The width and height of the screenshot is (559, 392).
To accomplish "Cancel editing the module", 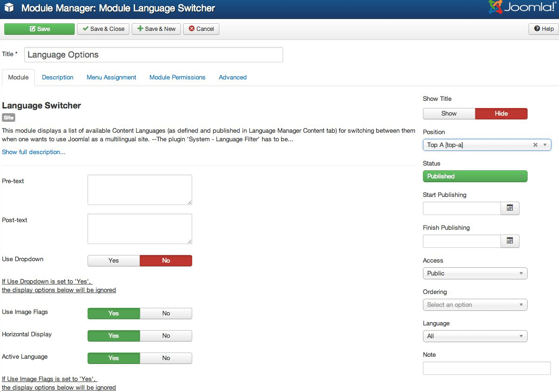I will coord(201,29).
